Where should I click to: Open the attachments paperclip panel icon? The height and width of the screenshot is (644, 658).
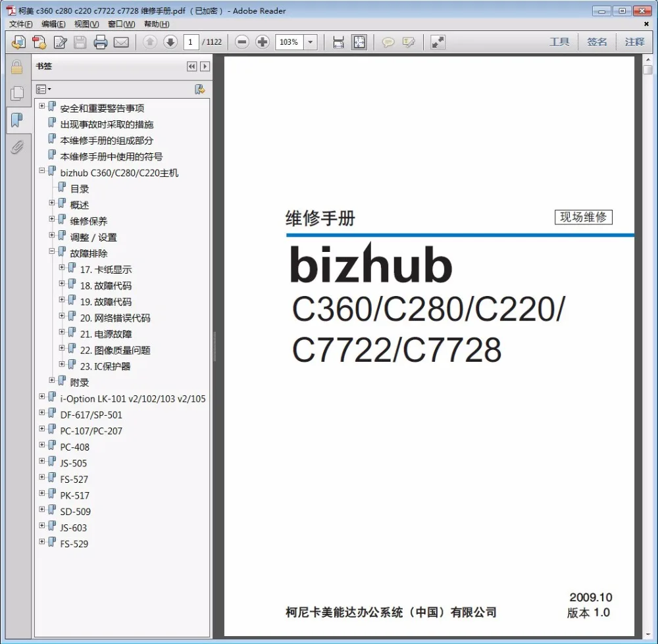pyautogui.click(x=17, y=147)
